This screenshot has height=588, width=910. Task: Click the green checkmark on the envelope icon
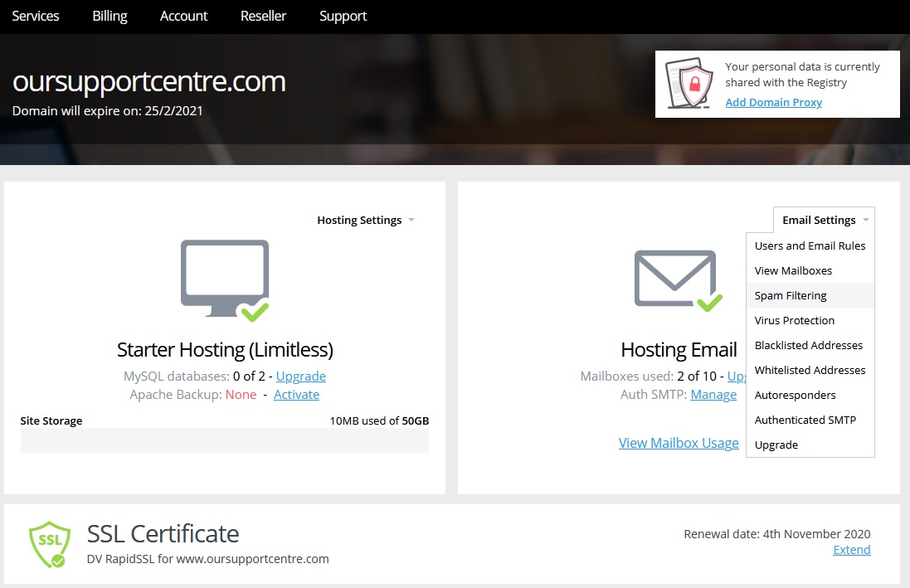click(x=710, y=304)
